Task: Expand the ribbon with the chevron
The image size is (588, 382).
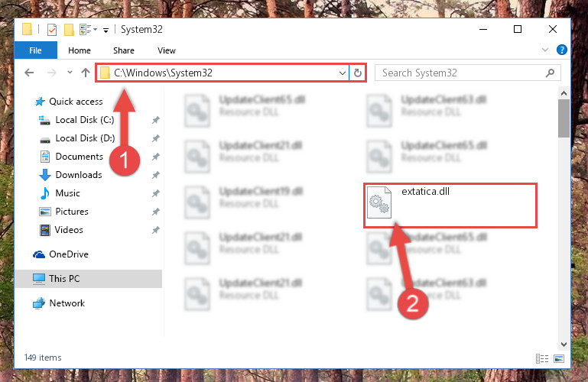Action: (545, 50)
